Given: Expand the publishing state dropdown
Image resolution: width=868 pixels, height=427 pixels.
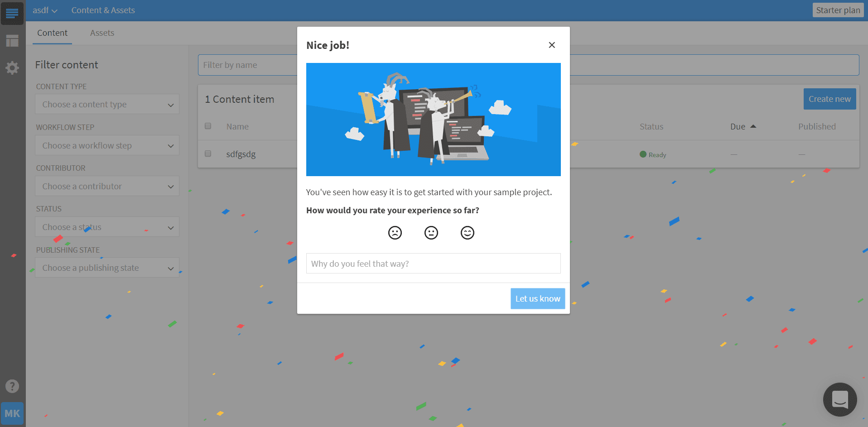Looking at the screenshot, I should pyautogui.click(x=107, y=268).
